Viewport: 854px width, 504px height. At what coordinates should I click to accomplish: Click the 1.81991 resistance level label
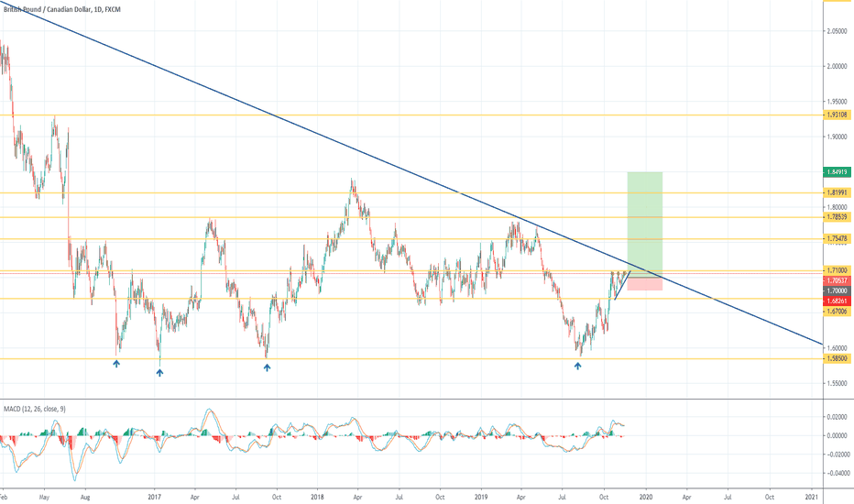[837, 193]
